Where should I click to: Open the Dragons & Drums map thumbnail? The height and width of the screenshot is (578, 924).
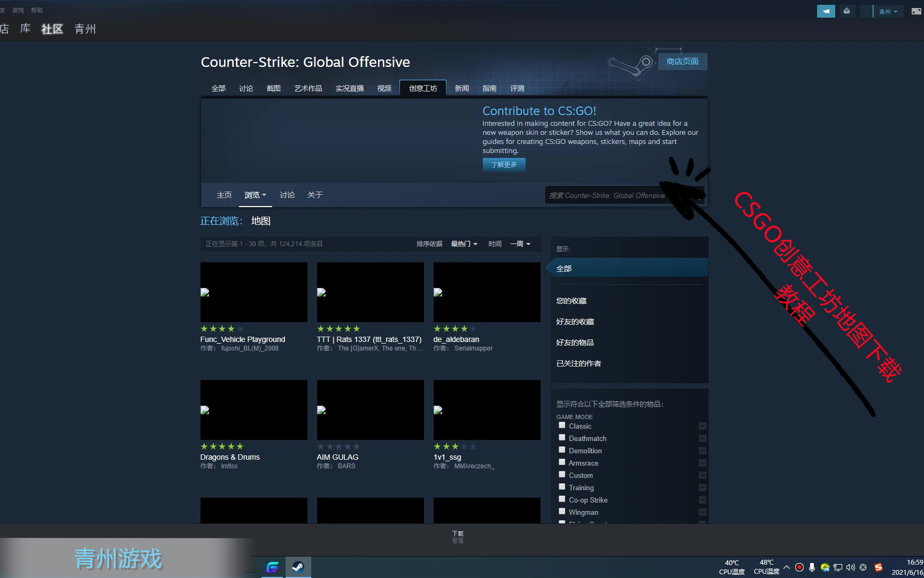[253, 410]
